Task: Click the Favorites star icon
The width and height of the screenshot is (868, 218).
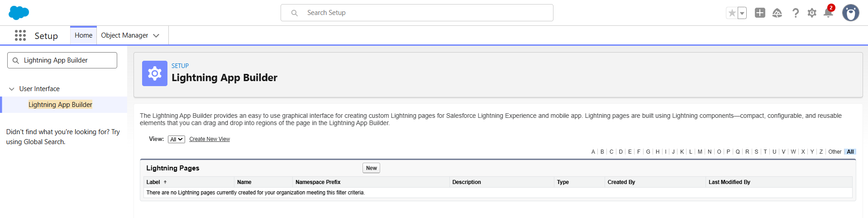Action: [x=732, y=13]
